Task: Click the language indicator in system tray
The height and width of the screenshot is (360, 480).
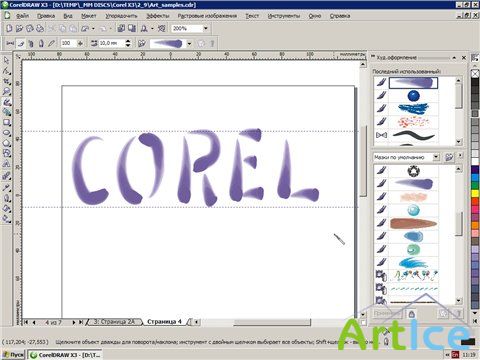Action: [x=455, y=355]
